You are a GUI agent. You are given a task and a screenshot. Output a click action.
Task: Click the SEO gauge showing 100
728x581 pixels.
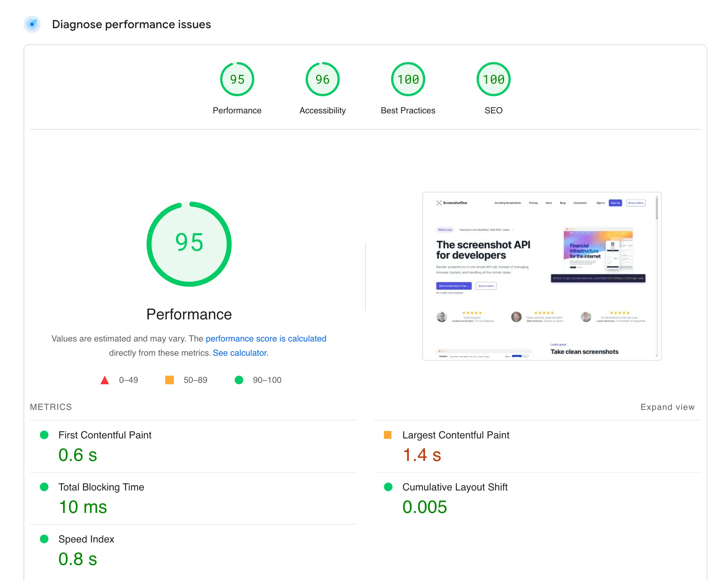493,79
